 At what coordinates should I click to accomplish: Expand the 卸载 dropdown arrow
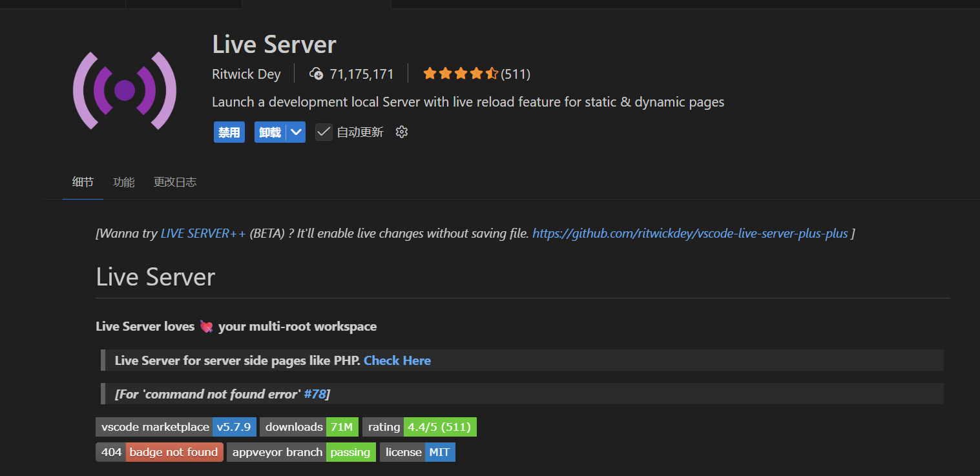[297, 132]
